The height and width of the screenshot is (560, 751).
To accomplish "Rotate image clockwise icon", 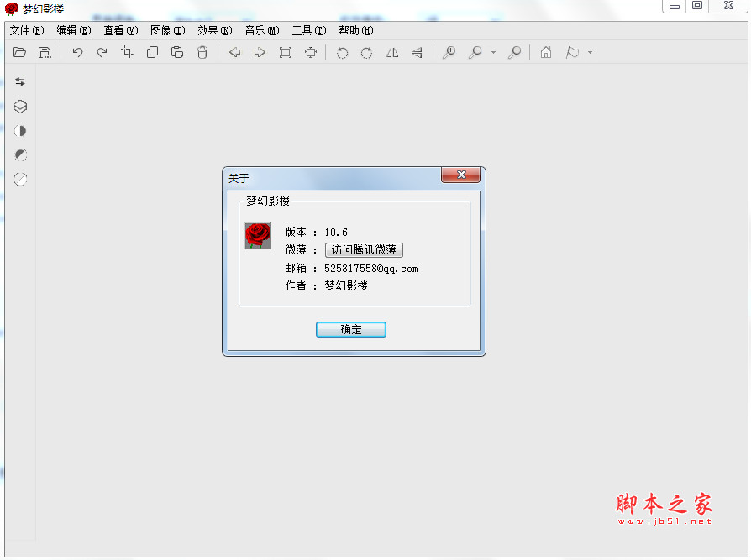I will coord(366,53).
